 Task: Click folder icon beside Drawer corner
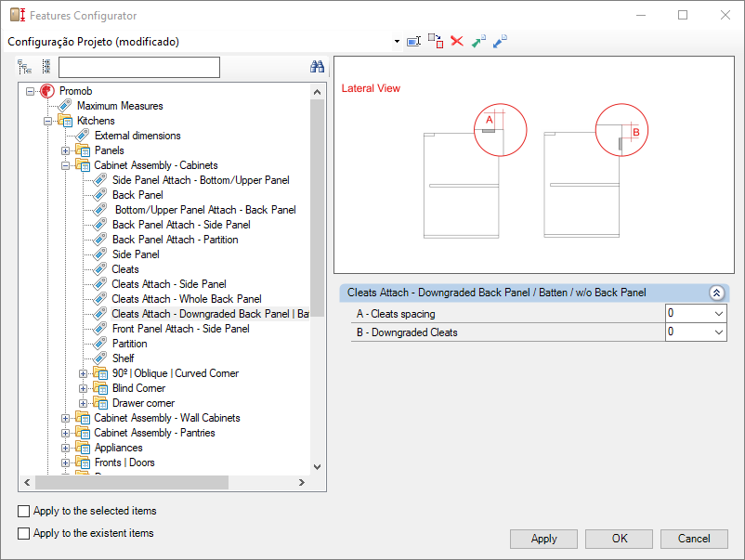pyautogui.click(x=100, y=403)
